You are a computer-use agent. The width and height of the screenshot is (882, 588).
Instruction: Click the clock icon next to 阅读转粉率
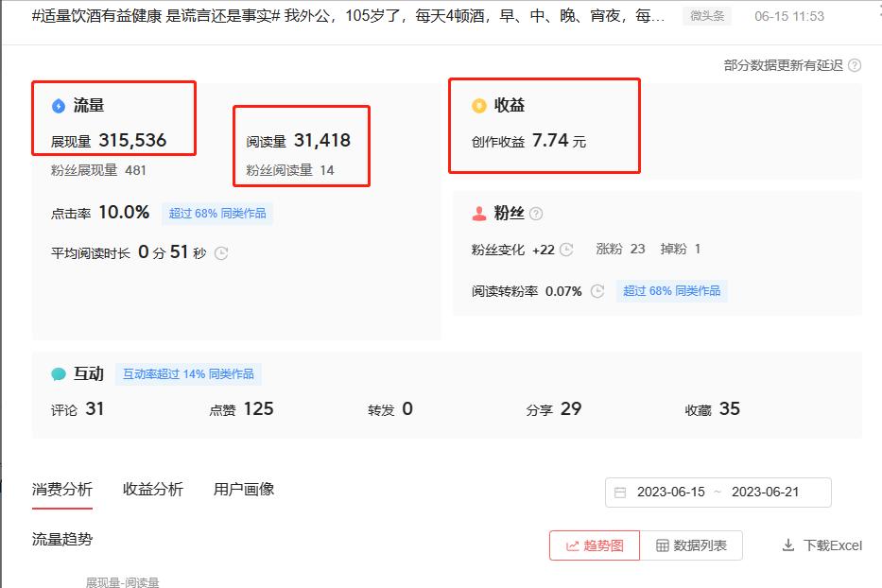pos(596,291)
